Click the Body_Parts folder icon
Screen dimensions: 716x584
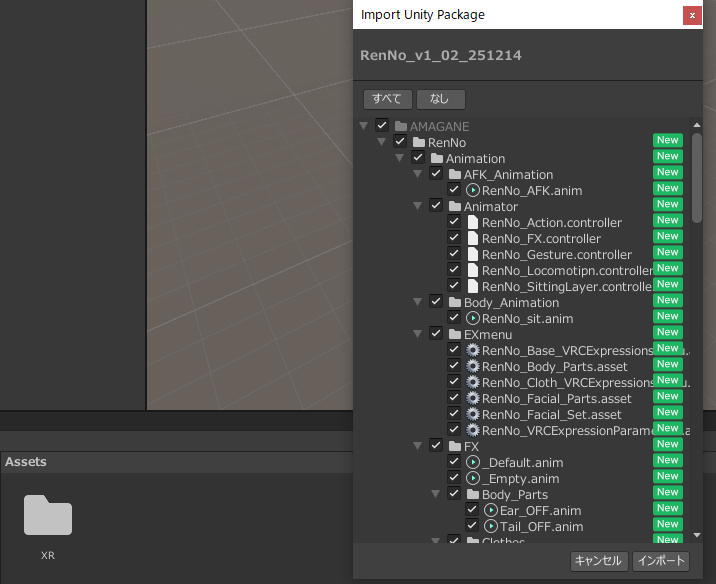tap(473, 495)
